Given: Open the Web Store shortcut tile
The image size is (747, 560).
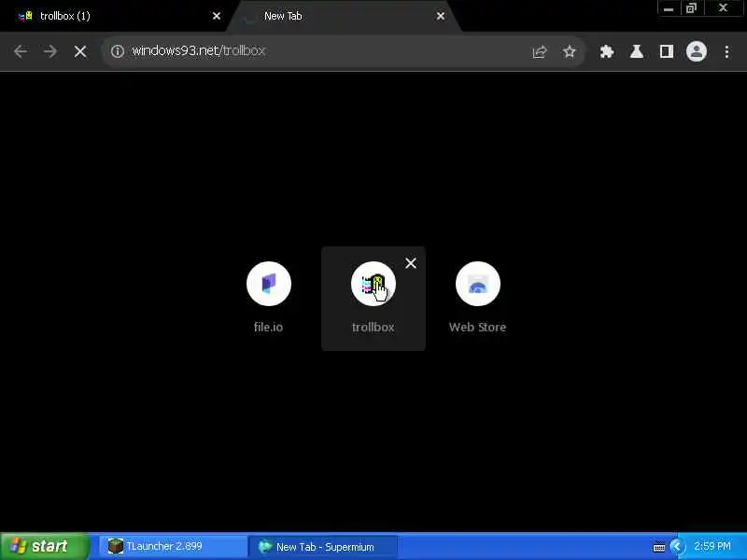Looking at the screenshot, I should (x=477, y=298).
